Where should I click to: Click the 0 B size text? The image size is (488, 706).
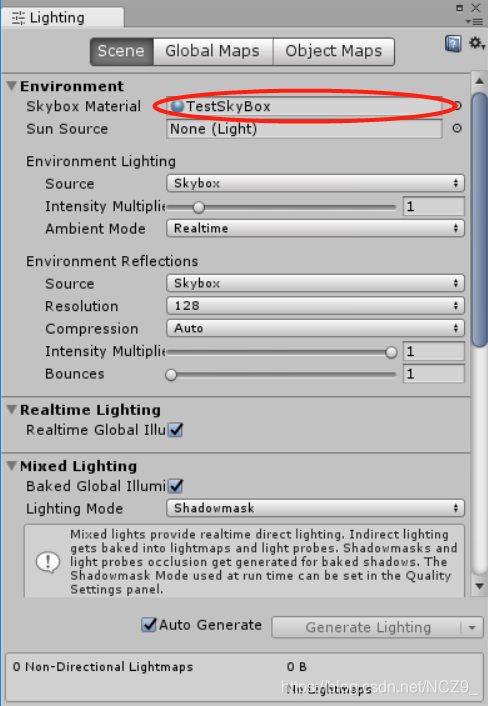(x=297, y=667)
